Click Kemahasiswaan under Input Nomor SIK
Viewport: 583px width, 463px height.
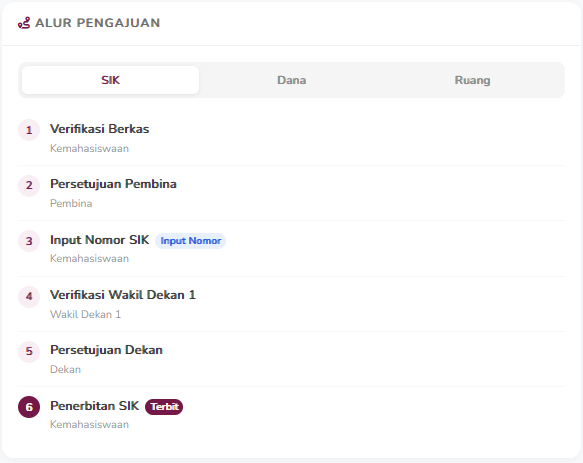pyautogui.click(x=90, y=258)
